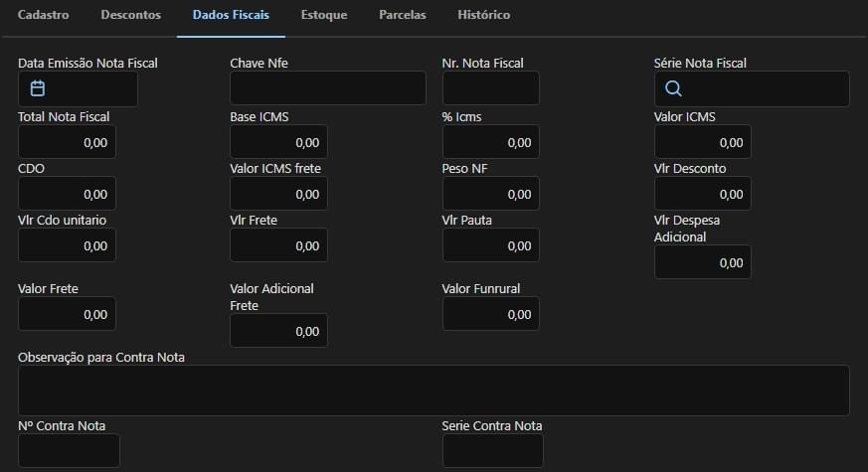This screenshot has width=868, height=472.
Task: Switch to the Cadastro tab
Action: coord(44,16)
